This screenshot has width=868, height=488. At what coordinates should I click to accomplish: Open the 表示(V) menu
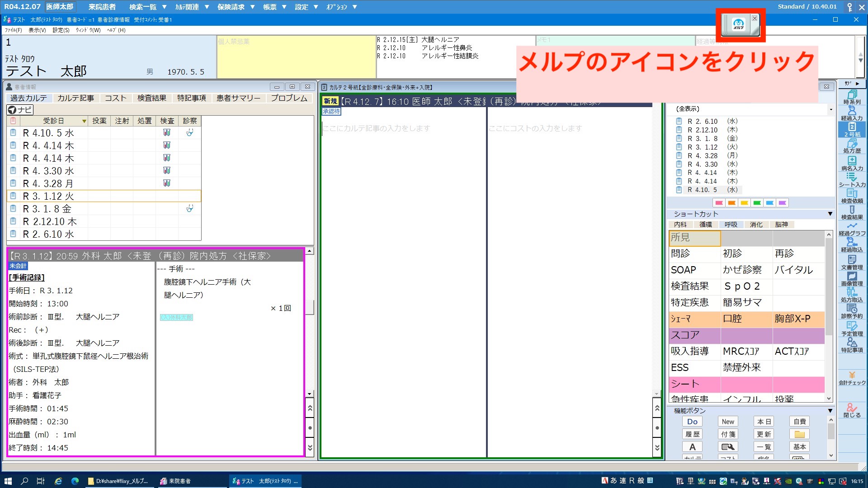click(x=37, y=30)
